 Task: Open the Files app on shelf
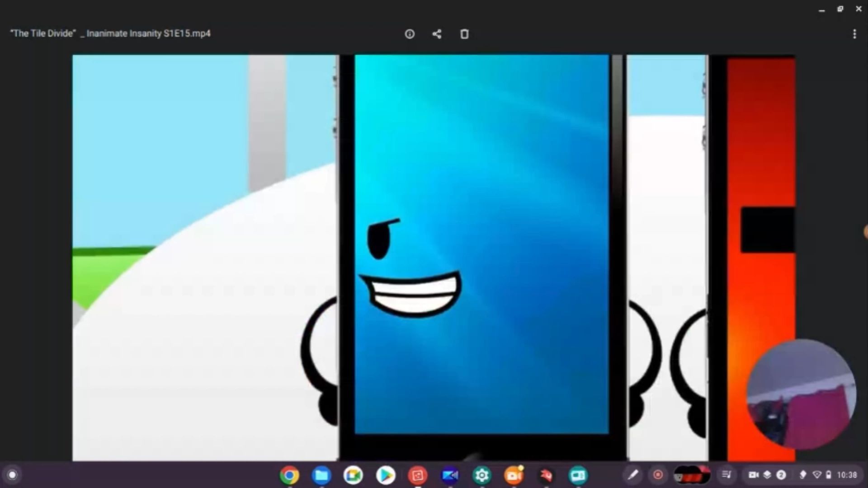pos(321,475)
